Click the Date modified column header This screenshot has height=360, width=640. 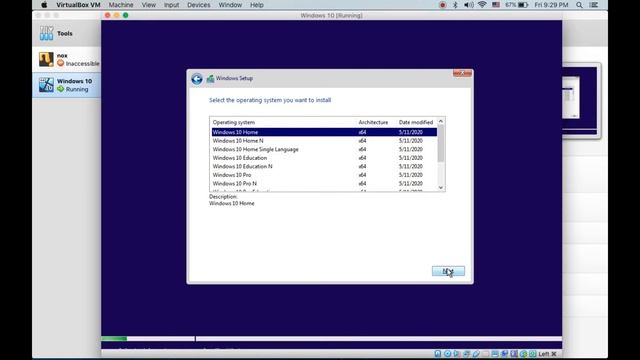click(x=416, y=122)
